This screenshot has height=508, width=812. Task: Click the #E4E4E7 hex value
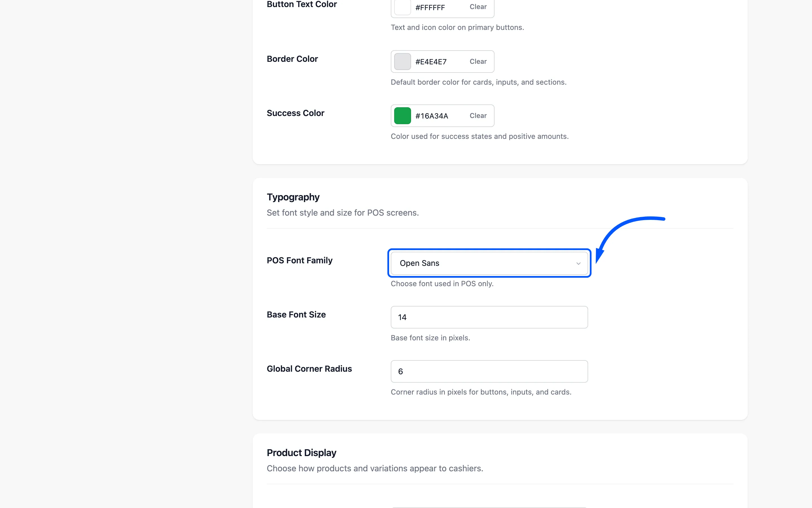[431, 62]
